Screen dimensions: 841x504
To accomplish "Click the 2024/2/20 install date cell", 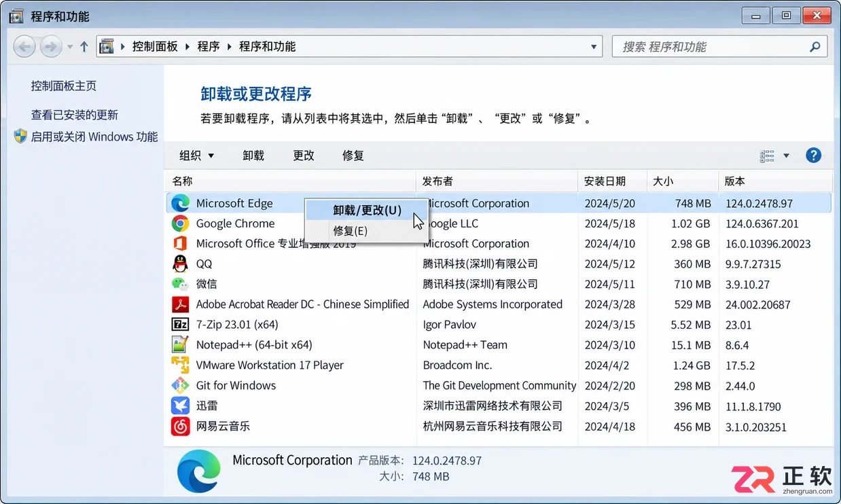I will [609, 386].
